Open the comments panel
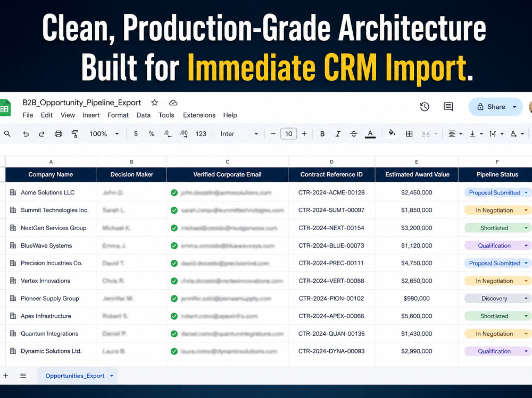This screenshot has height=398, width=532. [448, 107]
